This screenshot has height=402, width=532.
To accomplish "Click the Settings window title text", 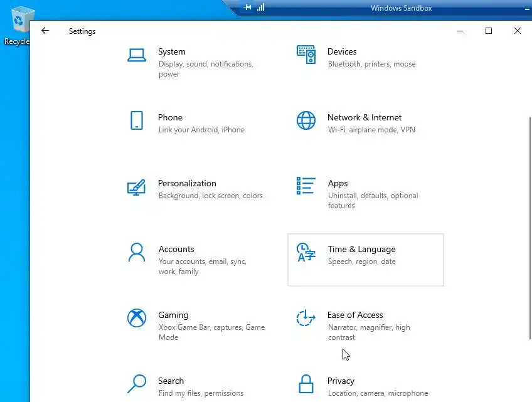I will [82, 31].
